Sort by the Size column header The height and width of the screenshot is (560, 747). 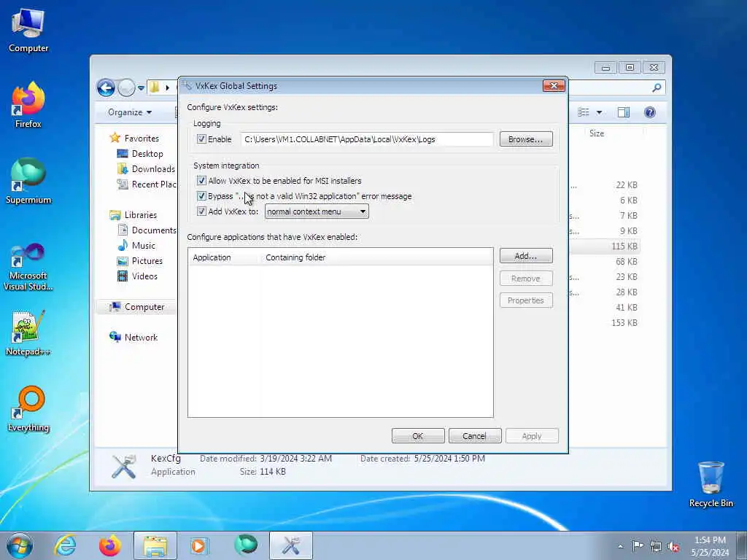[x=597, y=133]
